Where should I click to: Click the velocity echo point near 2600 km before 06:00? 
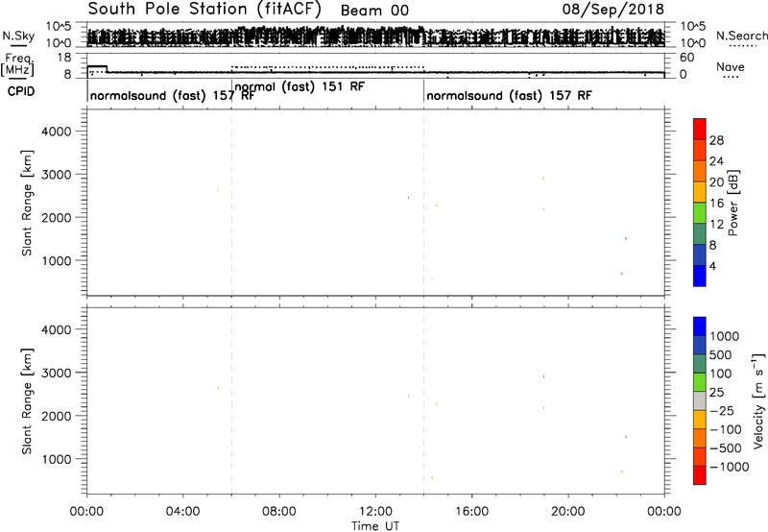pos(218,389)
